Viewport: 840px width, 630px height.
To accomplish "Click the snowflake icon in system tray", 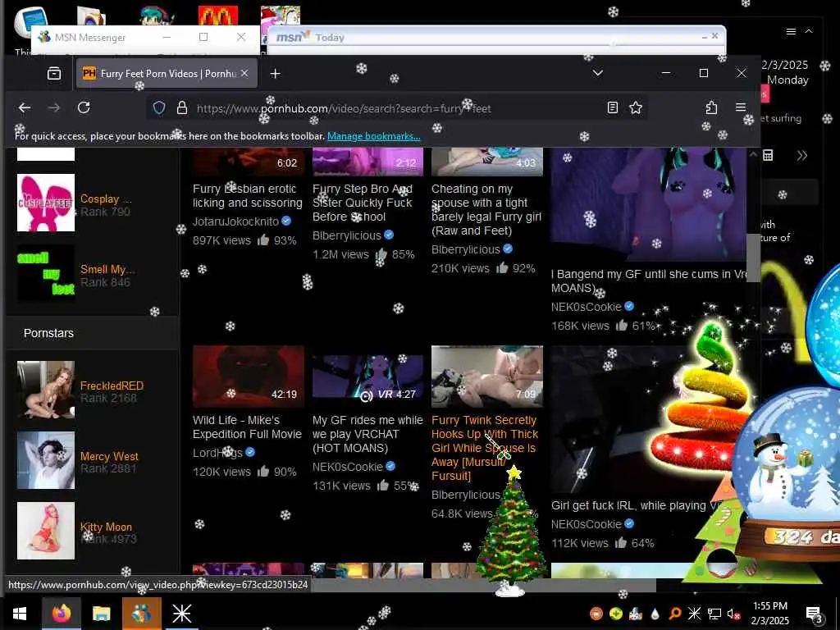I will coord(694,614).
